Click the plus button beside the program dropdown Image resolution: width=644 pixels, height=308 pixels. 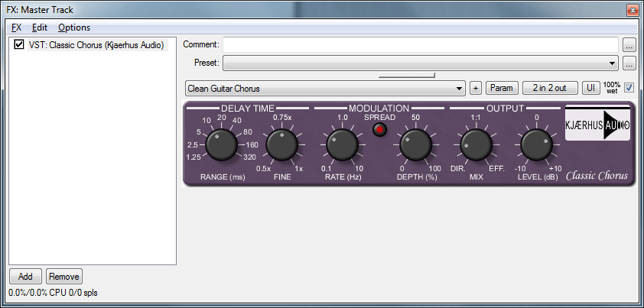pyautogui.click(x=475, y=89)
